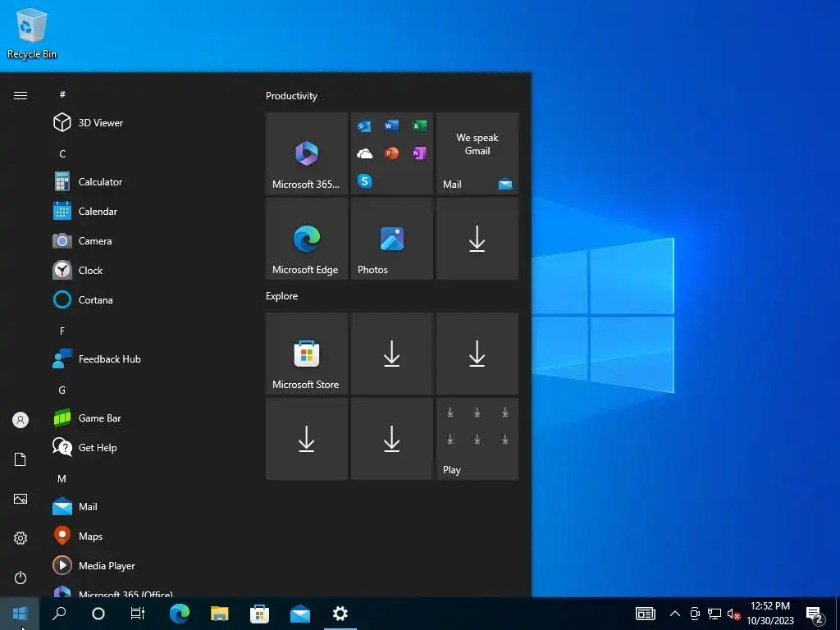Image resolution: width=840 pixels, height=630 pixels.
Task: Open the Recycle Bin desktop icon
Action: tap(32, 34)
